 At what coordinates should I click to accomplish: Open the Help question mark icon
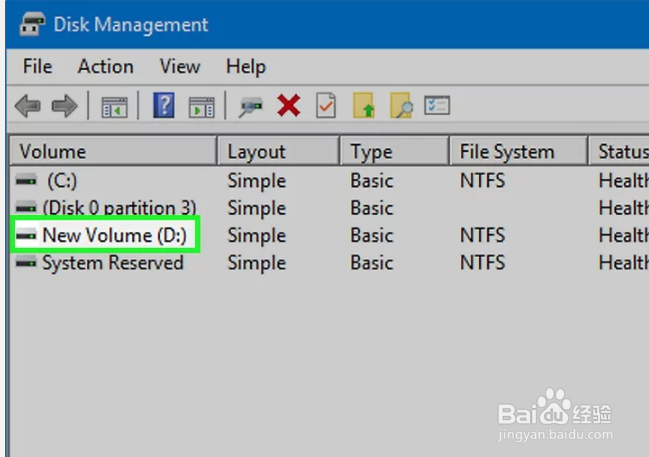click(164, 106)
